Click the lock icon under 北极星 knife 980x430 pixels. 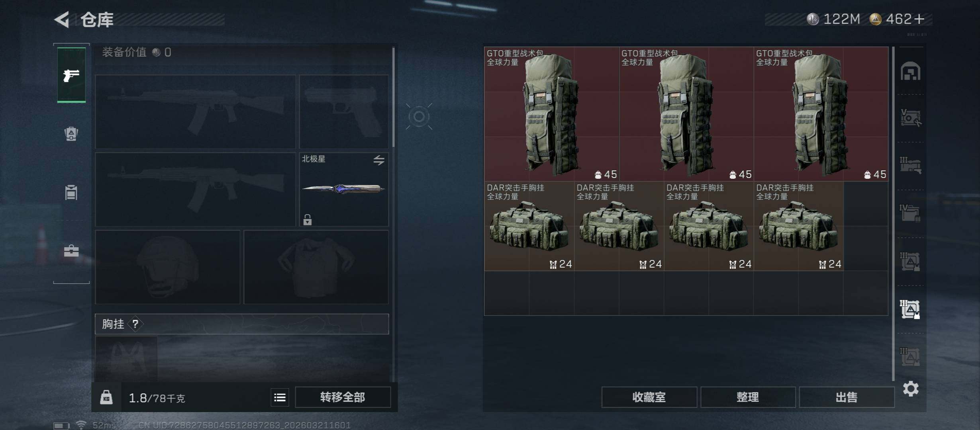click(307, 219)
